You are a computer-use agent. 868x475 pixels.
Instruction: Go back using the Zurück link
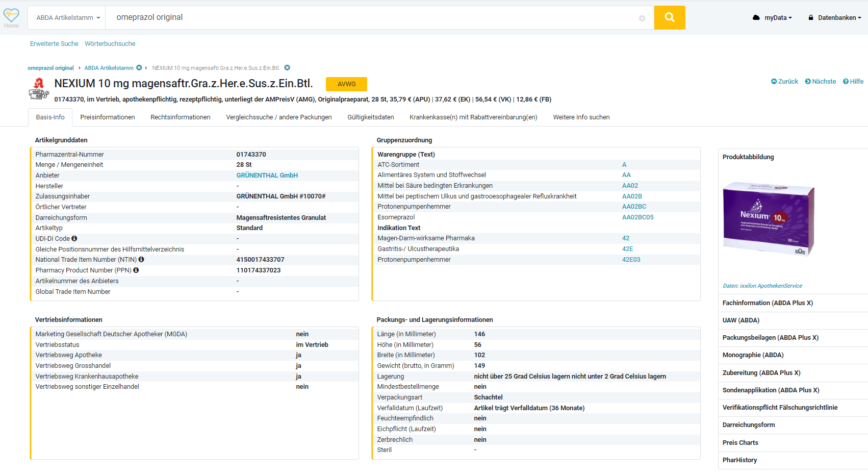784,82
